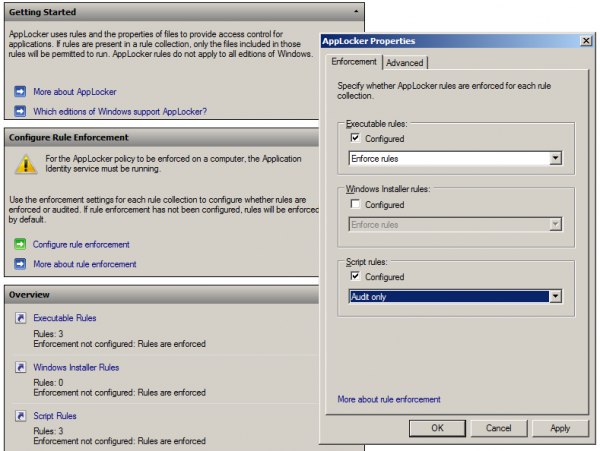Open the Script Rules overview link
600x451 pixels.
pyautogui.click(x=55, y=416)
